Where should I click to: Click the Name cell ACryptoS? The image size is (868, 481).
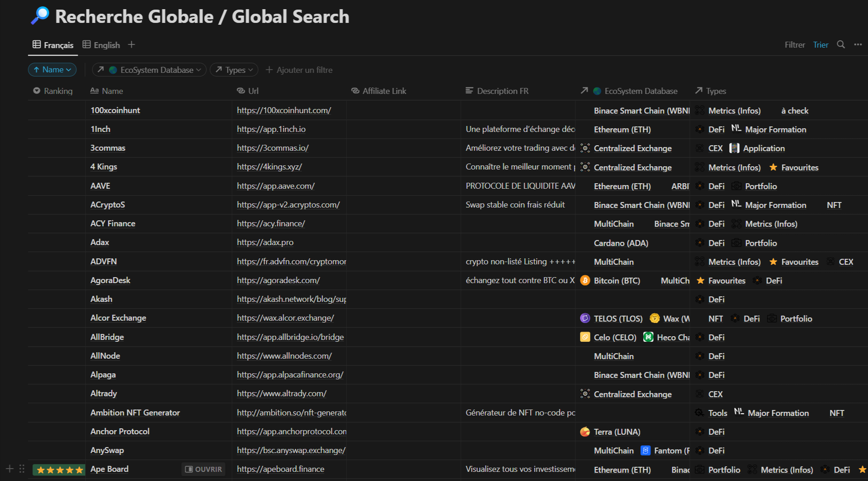click(108, 205)
